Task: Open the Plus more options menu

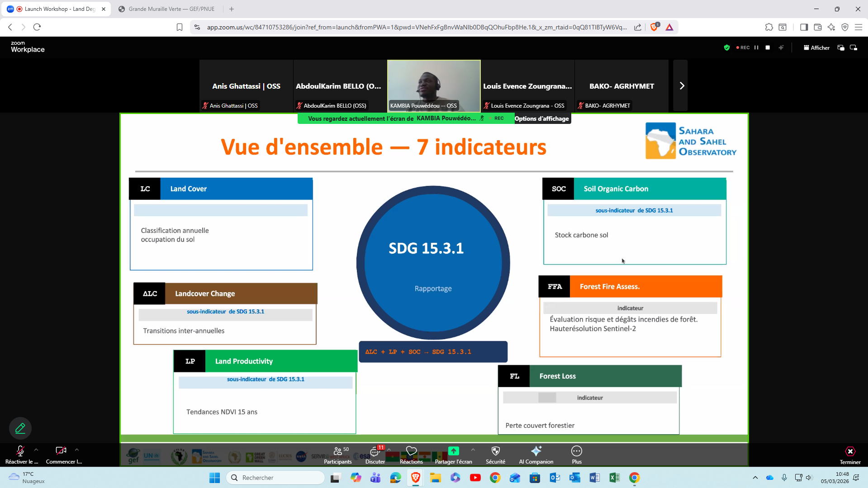Action: [576, 455]
